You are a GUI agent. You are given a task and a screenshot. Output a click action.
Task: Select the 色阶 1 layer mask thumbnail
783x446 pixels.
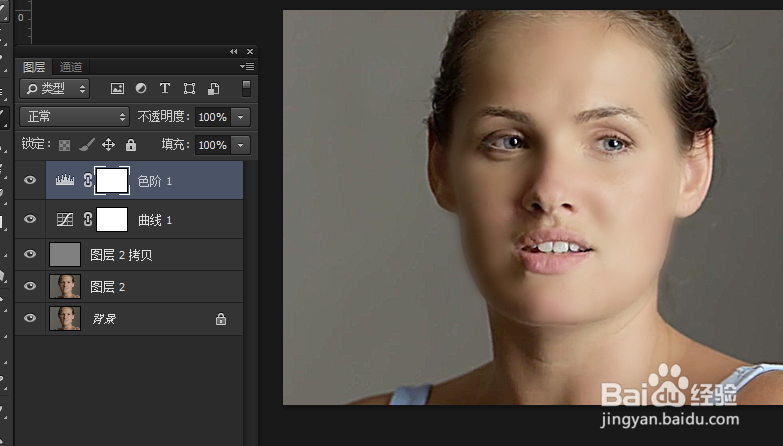[112, 180]
